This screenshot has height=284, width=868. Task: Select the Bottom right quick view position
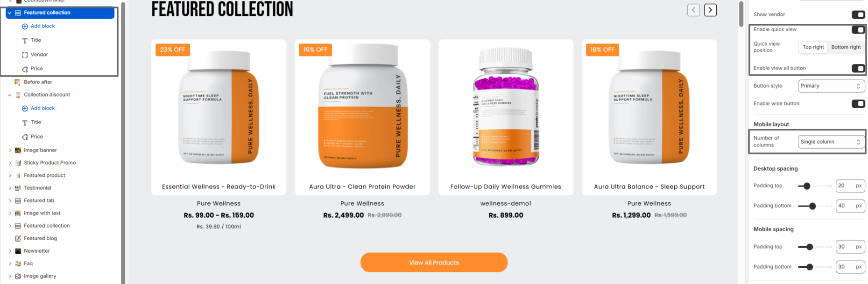(x=846, y=47)
